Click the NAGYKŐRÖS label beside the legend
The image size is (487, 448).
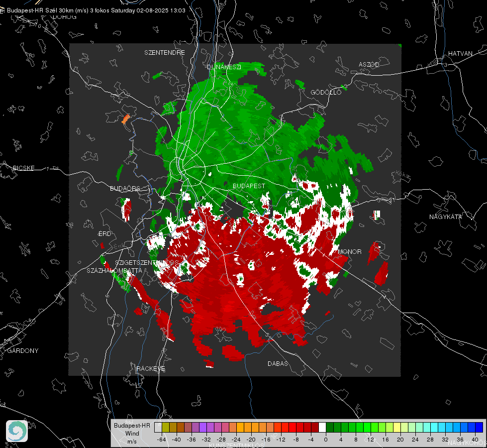tap(469, 443)
